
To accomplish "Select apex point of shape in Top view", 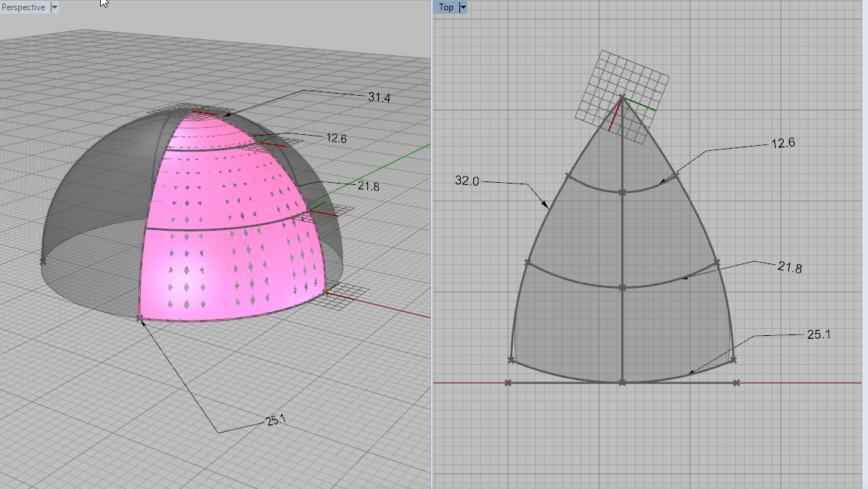I will 622,98.
